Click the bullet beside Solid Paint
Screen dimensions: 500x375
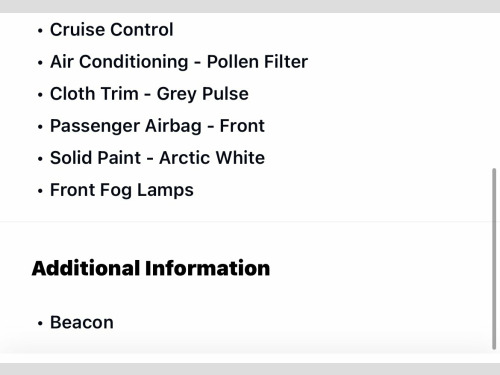tap(40, 159)
